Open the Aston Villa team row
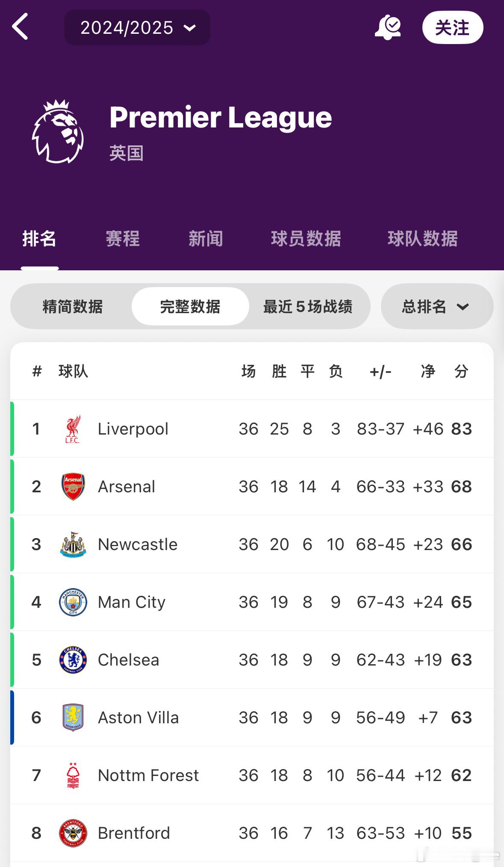The image size is (504, 867). click(x=252, y=718)
